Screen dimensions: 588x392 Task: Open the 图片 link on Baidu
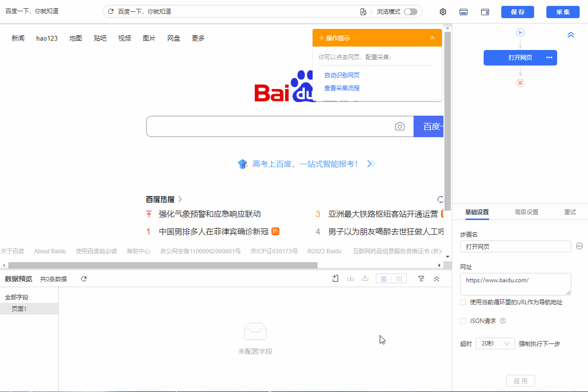[x=149, y=38]
